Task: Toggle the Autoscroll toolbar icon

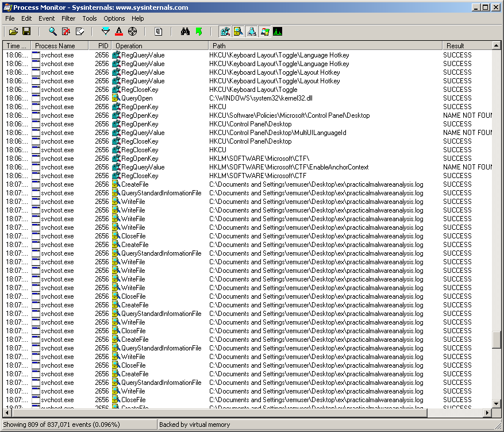Action: pos(66,32)
